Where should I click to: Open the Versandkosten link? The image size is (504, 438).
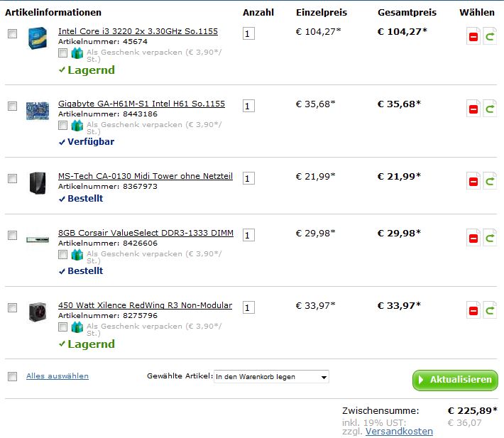pos(400,432)
